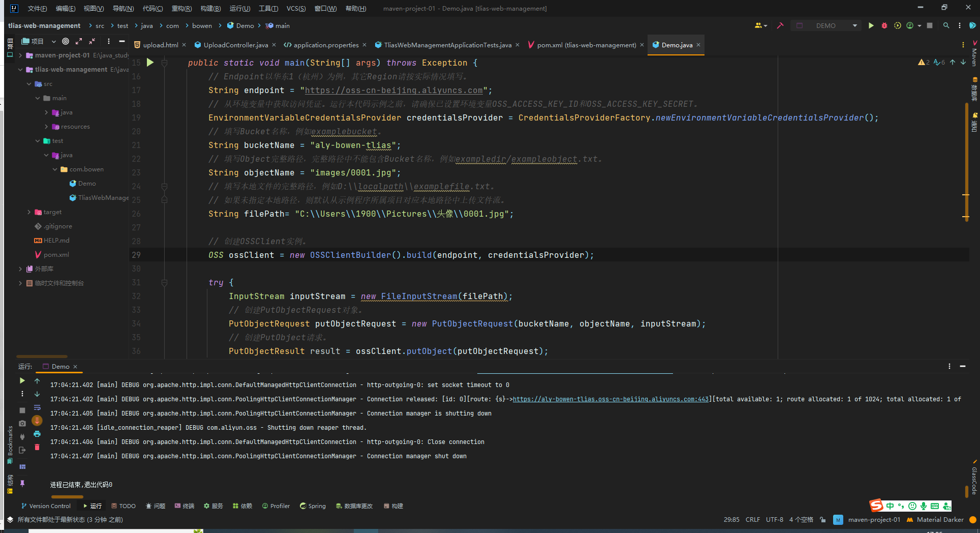Screen dimensions: 980x533
Task: Jump to previous highlighted error with up arrow
Action: [953, 62]
